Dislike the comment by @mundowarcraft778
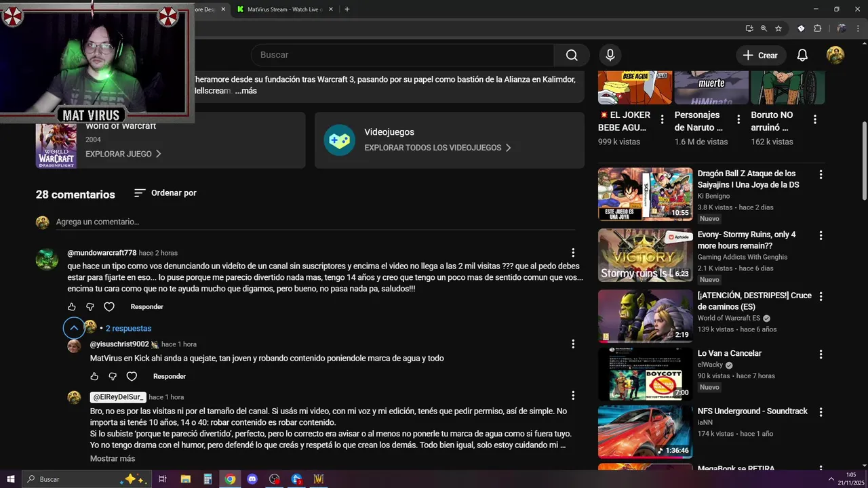The height and width of the screenshot is (488, 868). click(90, 307)
